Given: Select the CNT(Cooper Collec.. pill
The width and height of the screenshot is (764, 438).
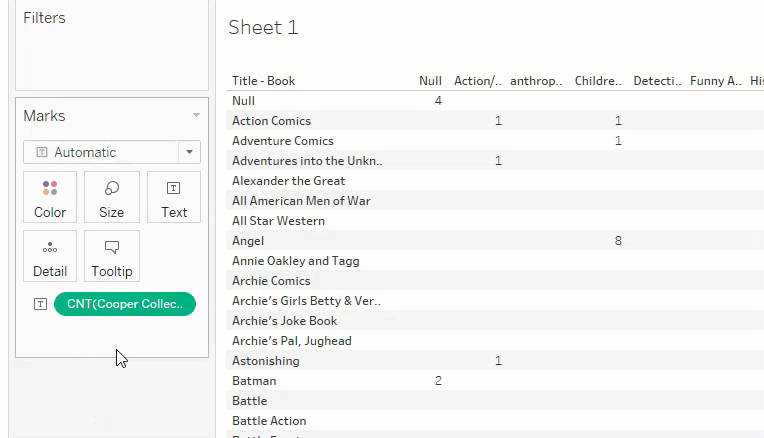Looking at the screenshot, I should pos(125,304).
